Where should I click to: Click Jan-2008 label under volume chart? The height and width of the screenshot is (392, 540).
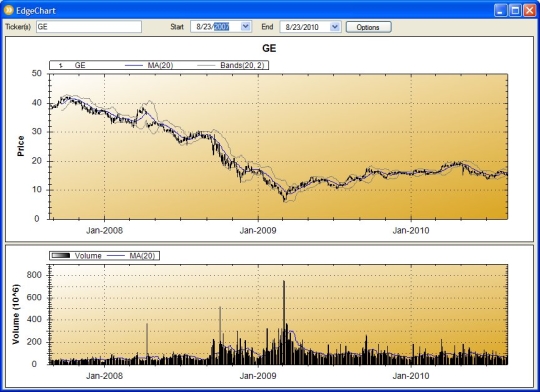(x=104, y=375)
